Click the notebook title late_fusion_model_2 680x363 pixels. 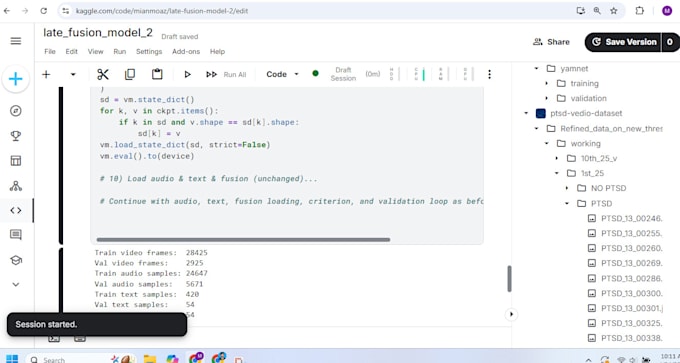click(x=98, y=33)
